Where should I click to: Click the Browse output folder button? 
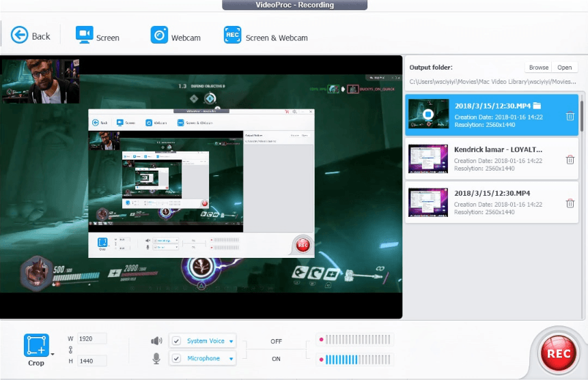pos(538,68)
